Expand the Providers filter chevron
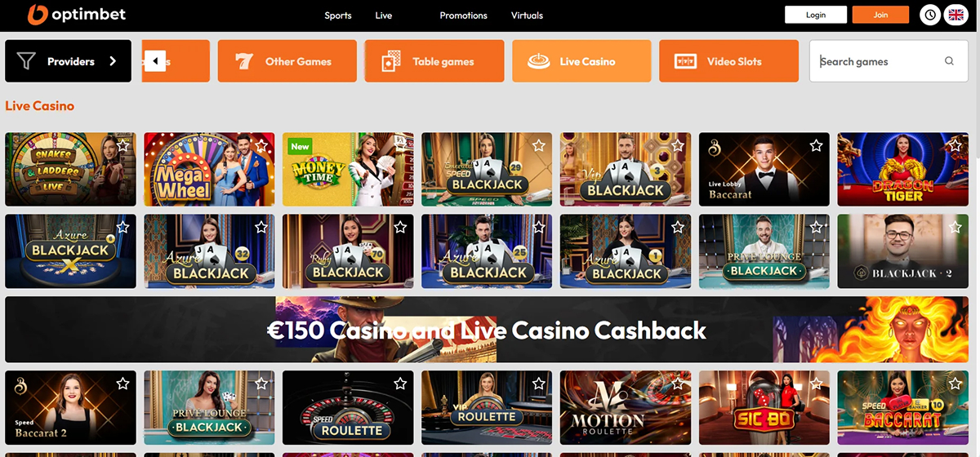 pyautogui.click(x=113, y=61)
